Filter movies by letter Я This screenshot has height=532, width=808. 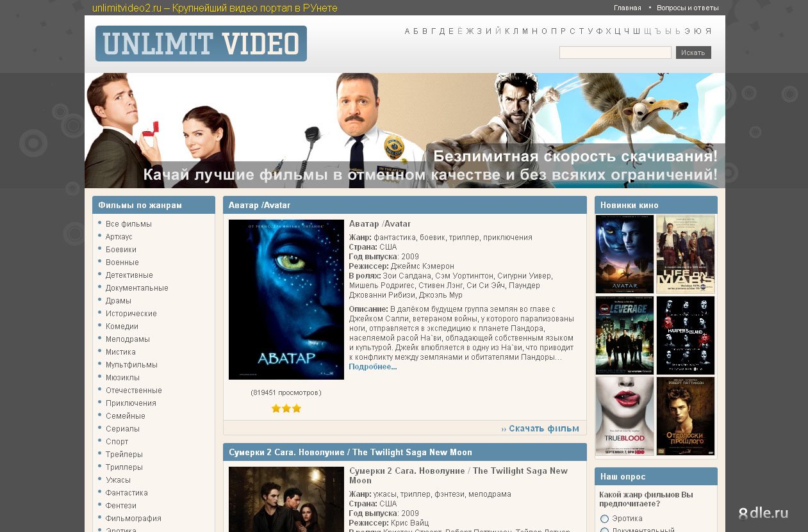707,31
